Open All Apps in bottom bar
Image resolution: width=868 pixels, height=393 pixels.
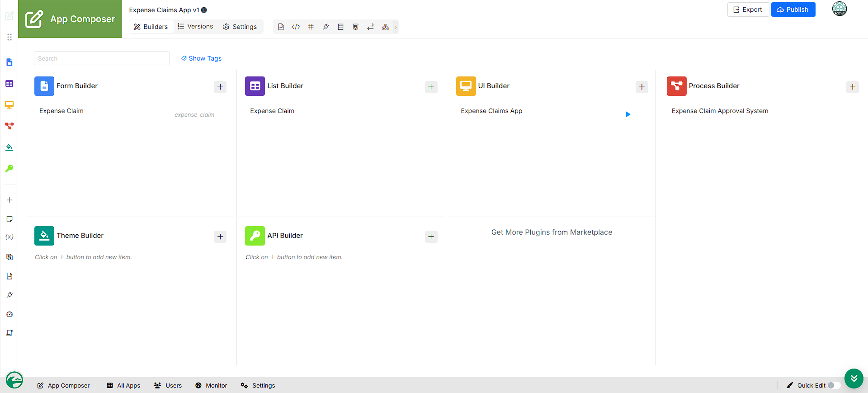pyautogui.click(x=123, y=385)
